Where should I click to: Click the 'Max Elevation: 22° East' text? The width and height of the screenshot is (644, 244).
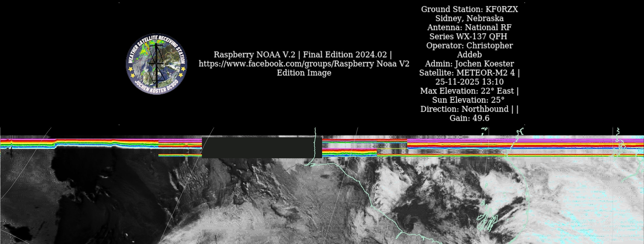(467, 91)
